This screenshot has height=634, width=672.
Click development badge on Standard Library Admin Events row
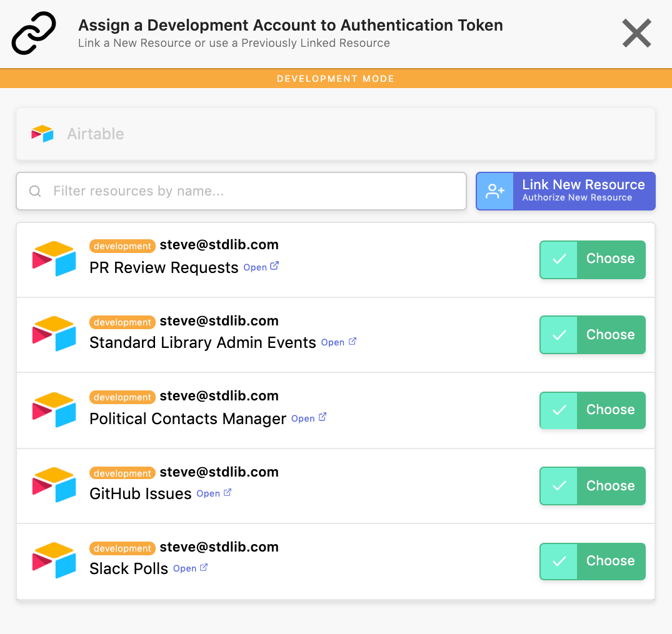(123, 322)
